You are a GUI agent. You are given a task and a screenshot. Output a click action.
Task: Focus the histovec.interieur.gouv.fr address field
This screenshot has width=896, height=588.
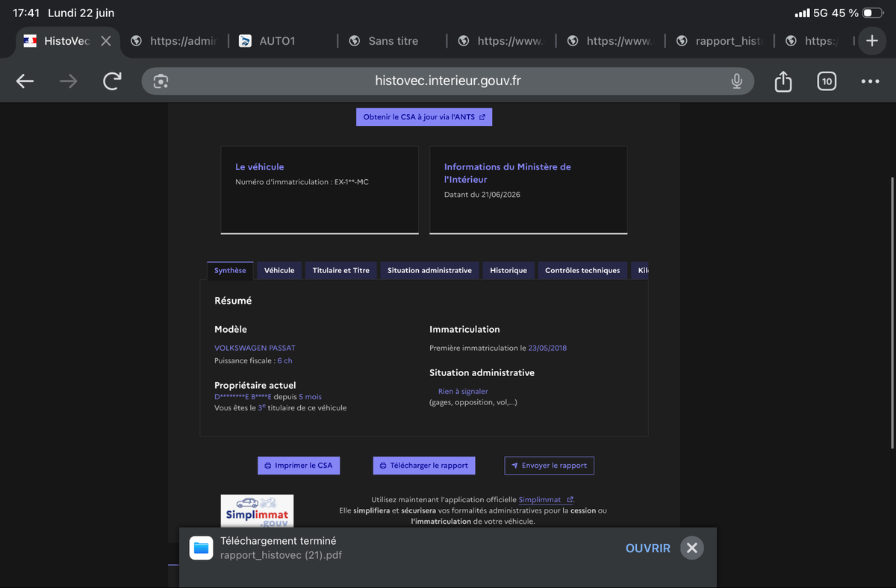pos(448,81)
